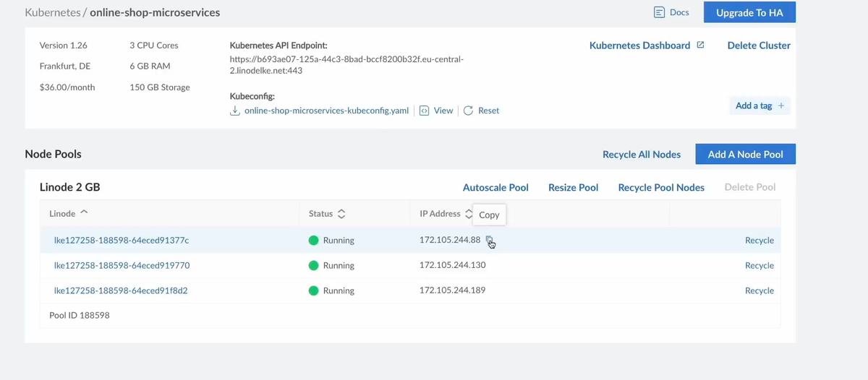Click Recycle All Nodes
The height and width of the screenshot is (380, 868).
click(642, 154)
